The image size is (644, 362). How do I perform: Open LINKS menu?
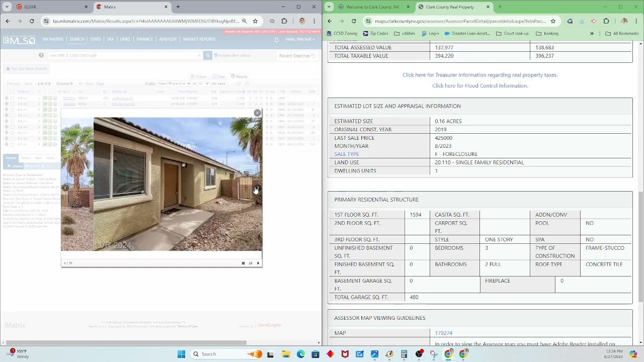click(125, 39)
